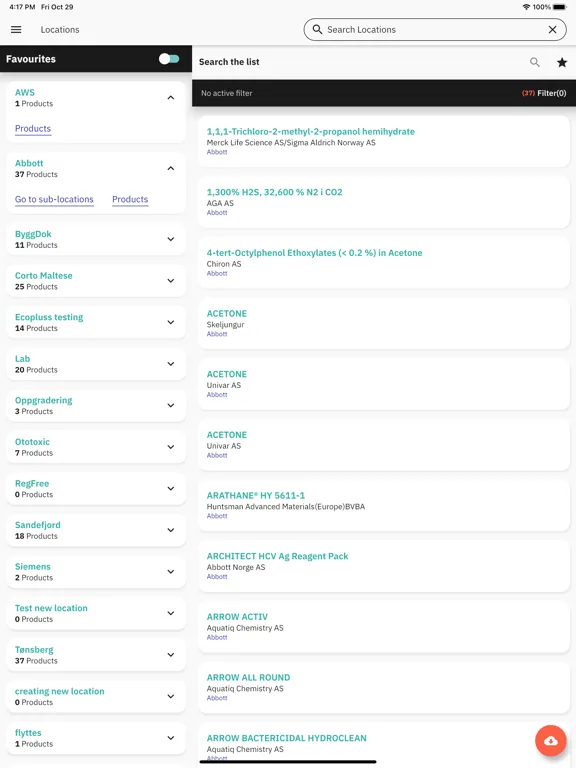
Task: Check the battery indicator in status bar
Action: point(559,7)
